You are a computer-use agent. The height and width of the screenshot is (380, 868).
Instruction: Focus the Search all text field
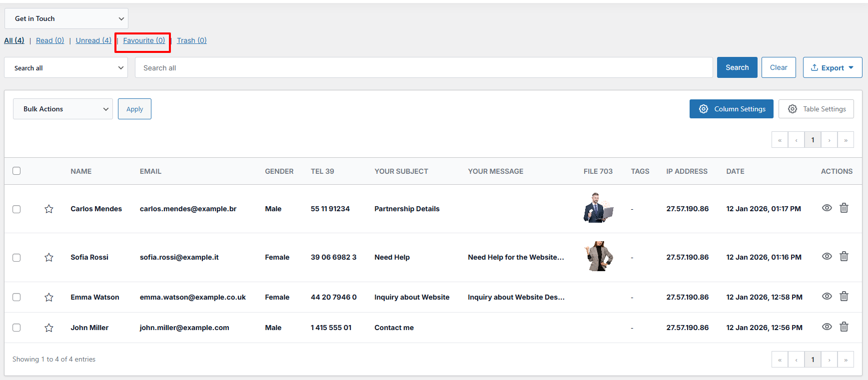[x=423, y=68]
